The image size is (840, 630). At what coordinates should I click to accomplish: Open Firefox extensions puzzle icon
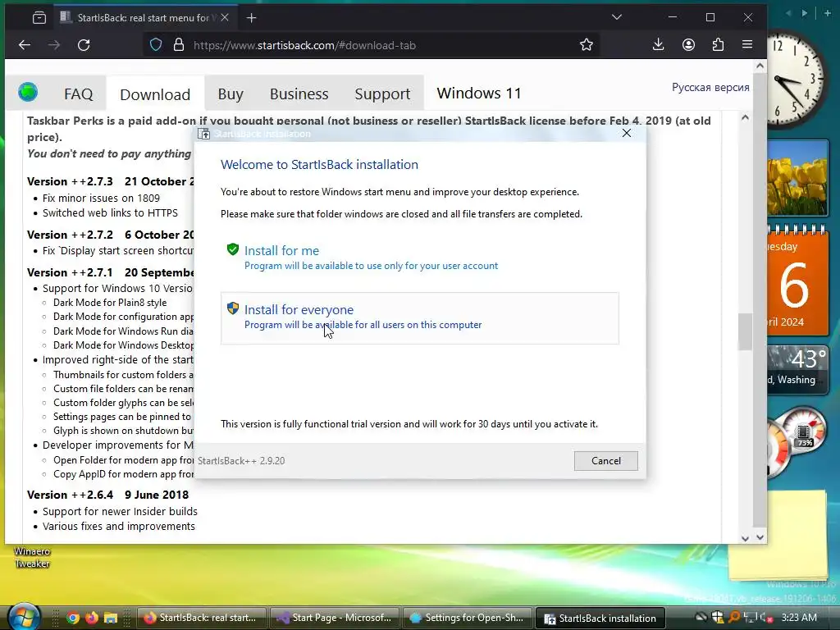tap(718, 45)
